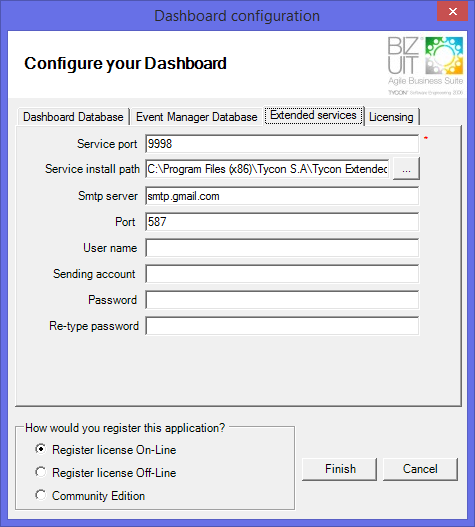
Task: Click the Finish button
Action: click(340, 469)
